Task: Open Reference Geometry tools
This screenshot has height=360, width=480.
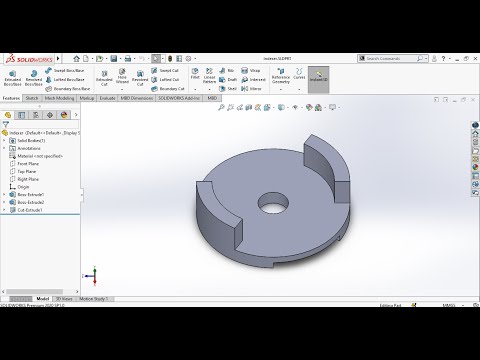Action: (281, 76)
